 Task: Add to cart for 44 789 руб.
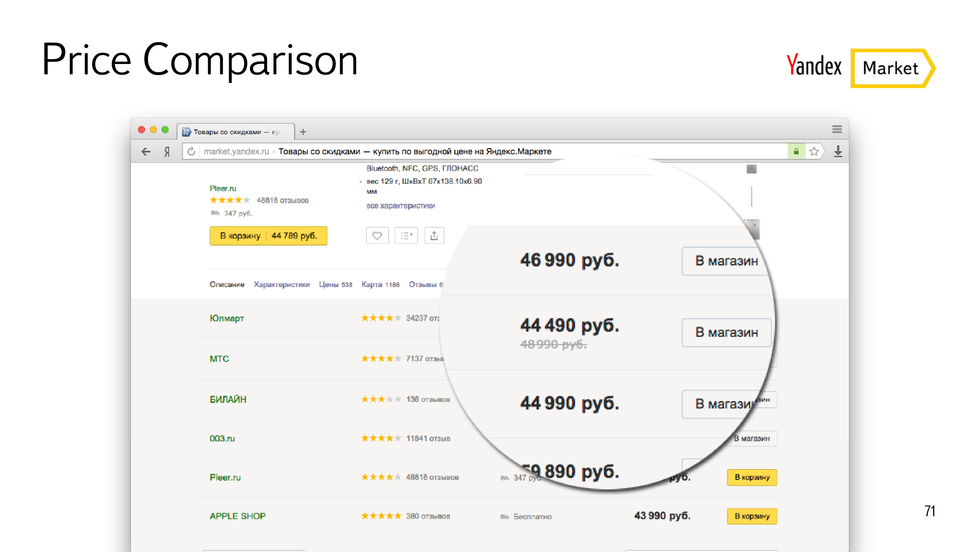point(268,236)
